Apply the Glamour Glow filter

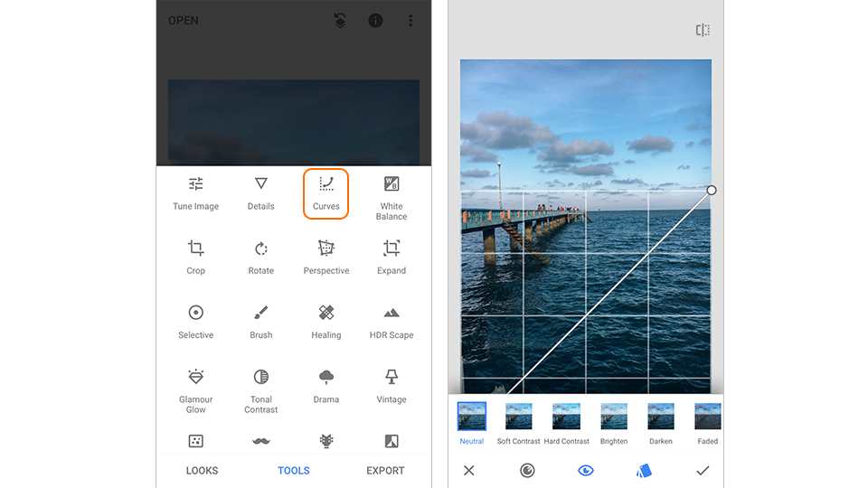196,390
